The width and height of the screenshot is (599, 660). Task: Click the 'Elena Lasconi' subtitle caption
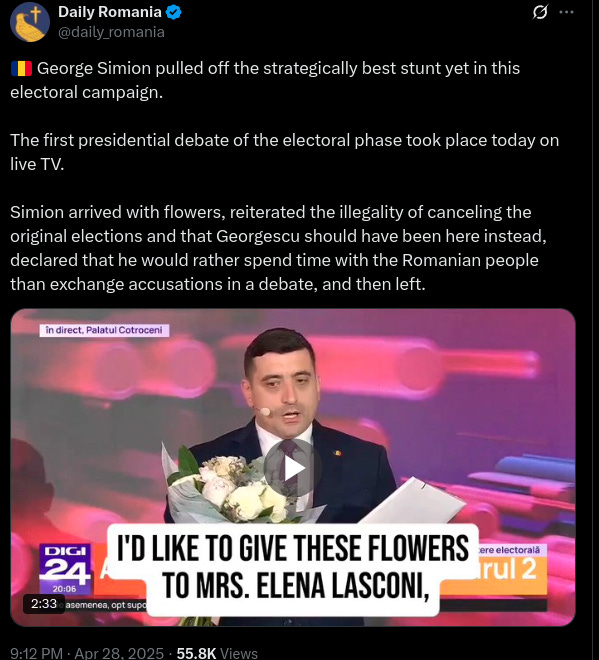(292, 568)
